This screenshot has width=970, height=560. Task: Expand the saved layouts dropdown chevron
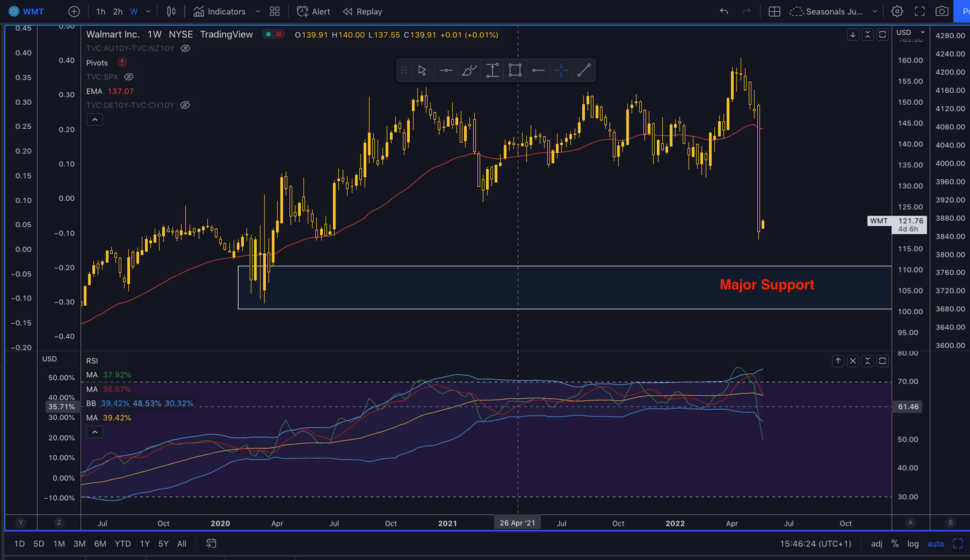coord(875,11)
